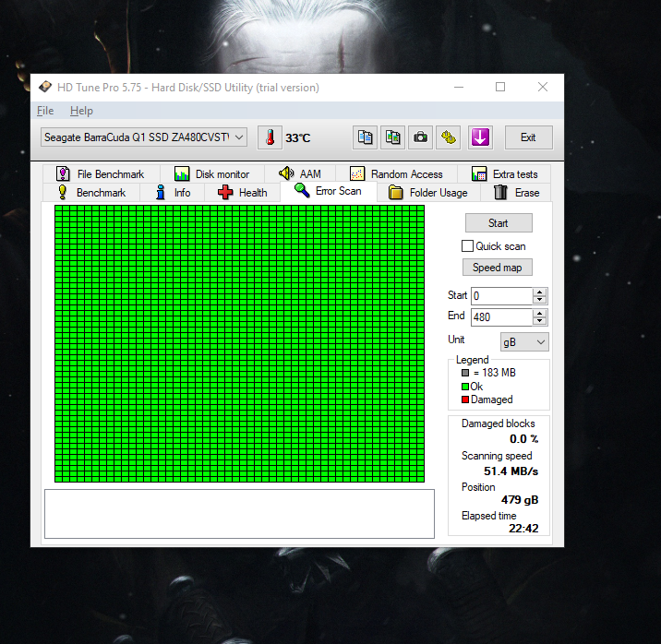Viewport: 661px width, 644px height.
Task: Minimize the HD Tune Pro window
Action: click(x=459, y=87)
